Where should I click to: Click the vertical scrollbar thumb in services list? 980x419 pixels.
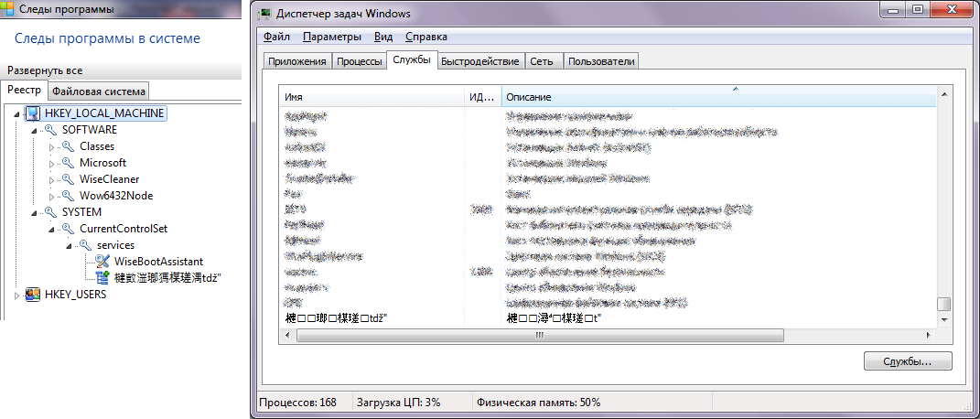coord(943,304)
